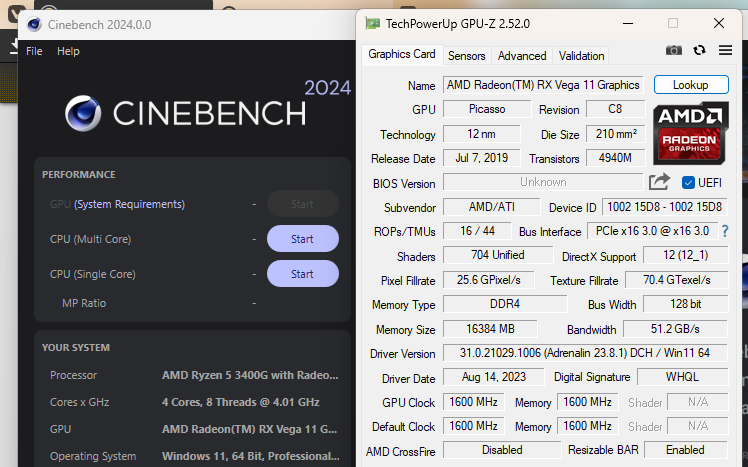Click the Revision C8 value
Viewport: 748px width, 467px height.
pos(615,109)
